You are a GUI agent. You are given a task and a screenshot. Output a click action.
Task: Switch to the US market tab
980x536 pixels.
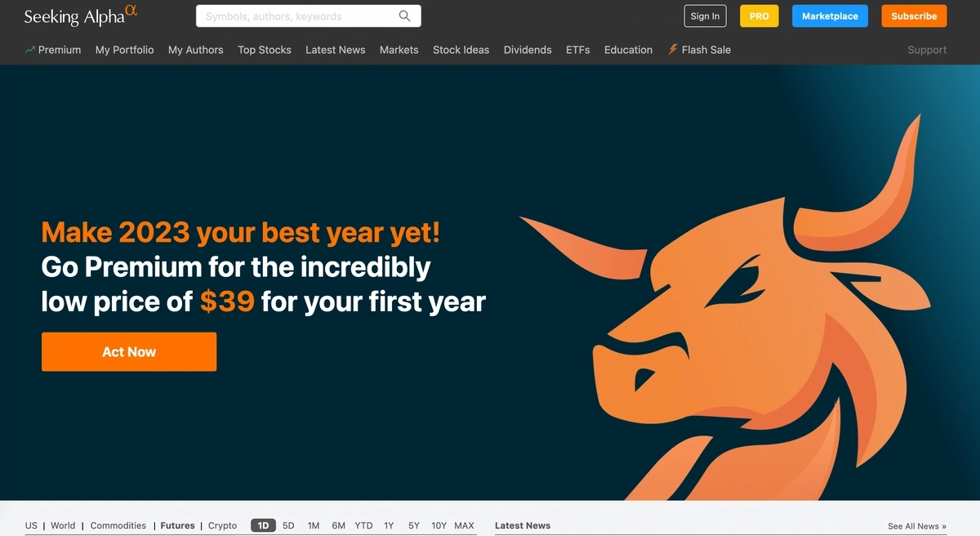31,526
